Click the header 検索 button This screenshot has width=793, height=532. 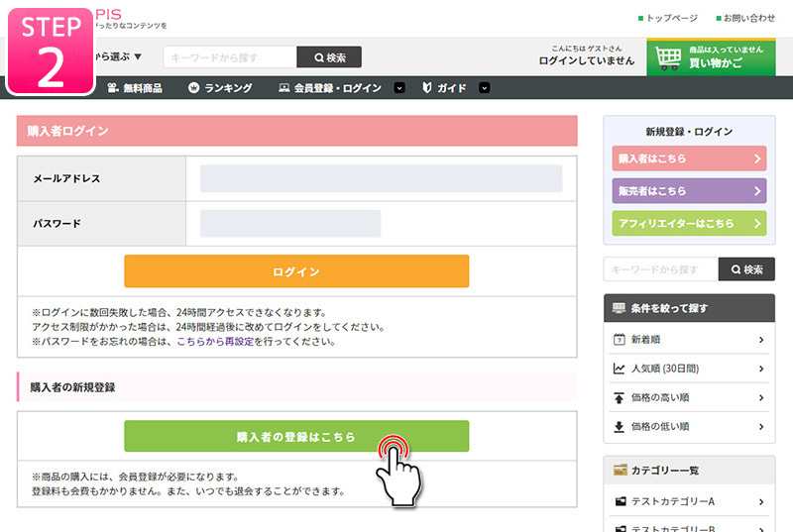tap(329, 57)
